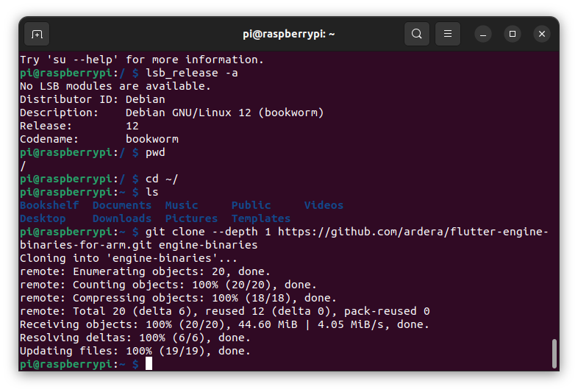This screenshot has width=578, height=392.
Task: Click the Videos directory name
Action: (324, 205)
